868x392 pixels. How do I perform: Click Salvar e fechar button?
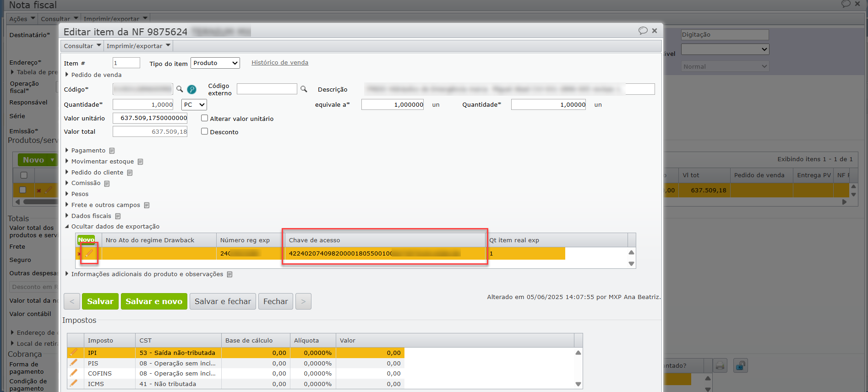[x=223, y=301]
